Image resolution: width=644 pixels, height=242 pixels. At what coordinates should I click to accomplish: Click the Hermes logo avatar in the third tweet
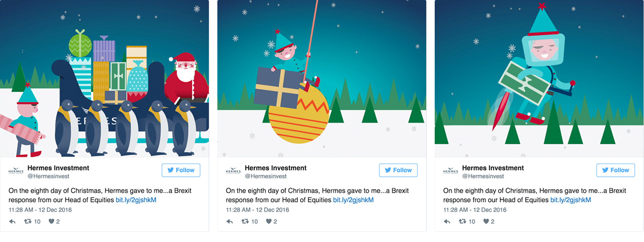coord(450,171)
